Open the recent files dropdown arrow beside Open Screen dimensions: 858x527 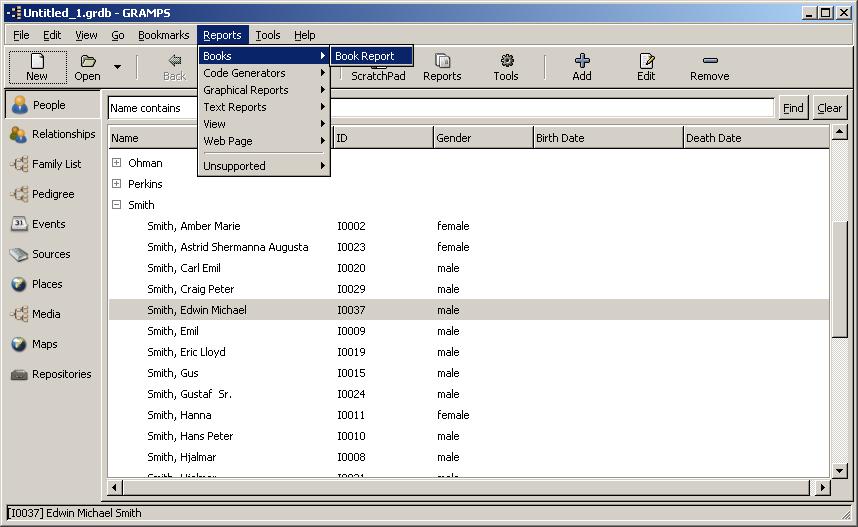(x=117, y=67)
